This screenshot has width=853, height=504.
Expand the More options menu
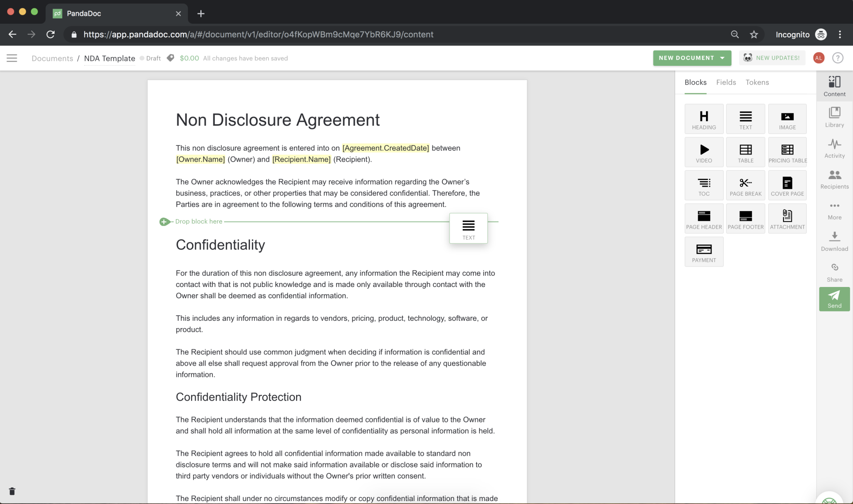[x=834, y=210]
